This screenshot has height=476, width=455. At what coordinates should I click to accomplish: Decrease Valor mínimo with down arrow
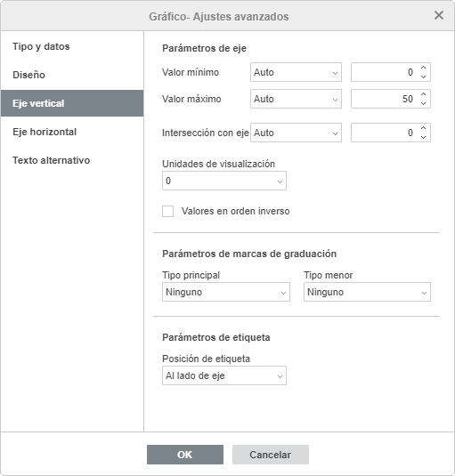[423, 77]
